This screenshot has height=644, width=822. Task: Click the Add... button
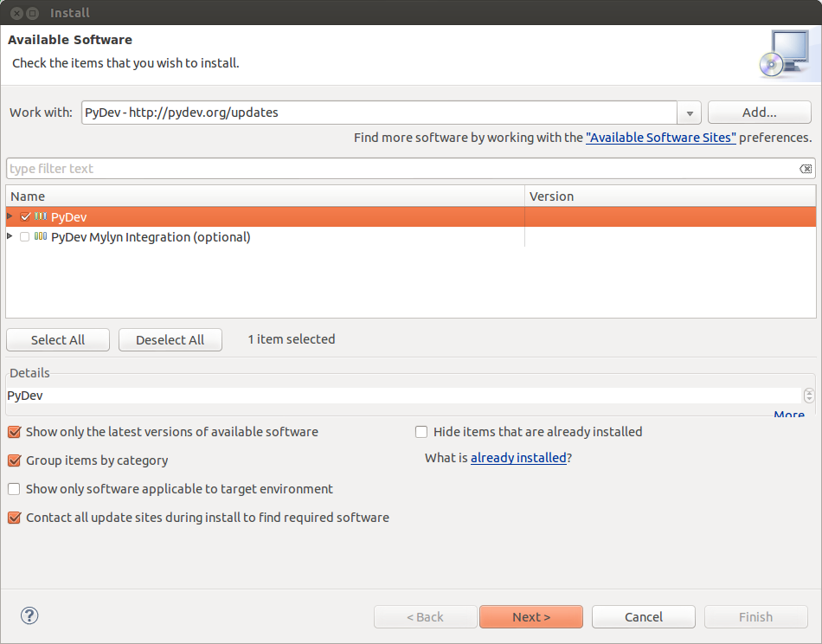pos(759,113)
